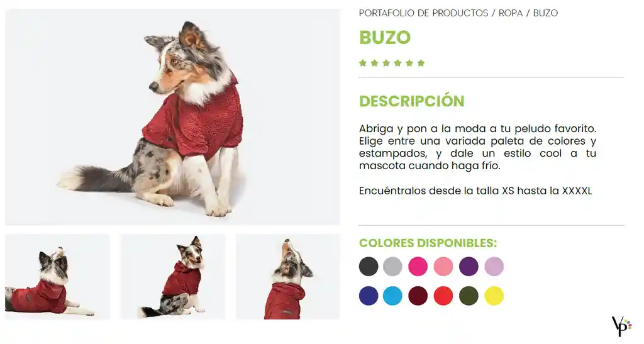Click the first green rating star

363,63
